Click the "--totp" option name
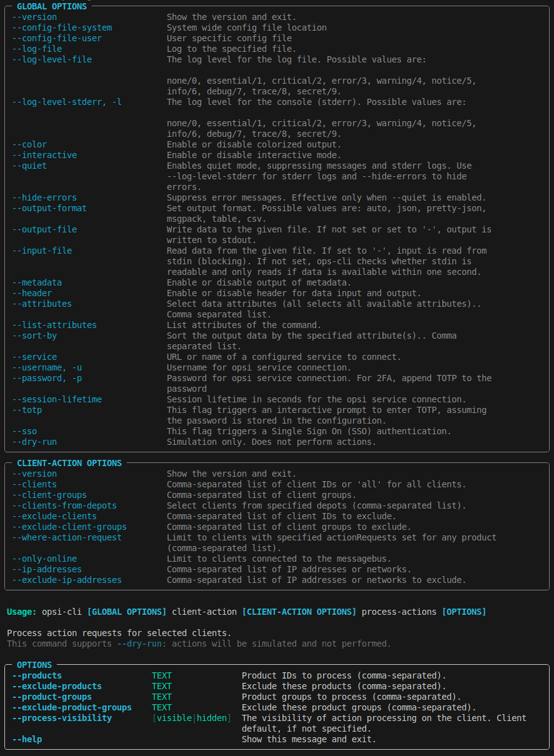This screenshot has width=554, height=756. point(27,410)
